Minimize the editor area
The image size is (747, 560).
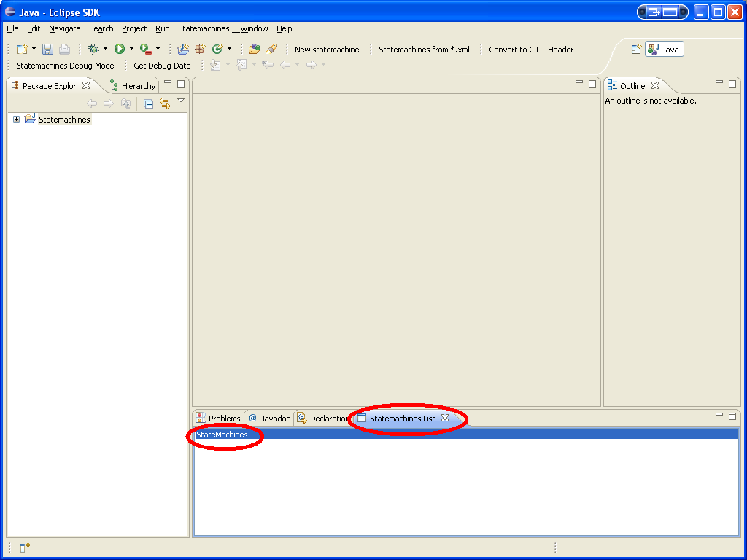click(x=579, y=83)
